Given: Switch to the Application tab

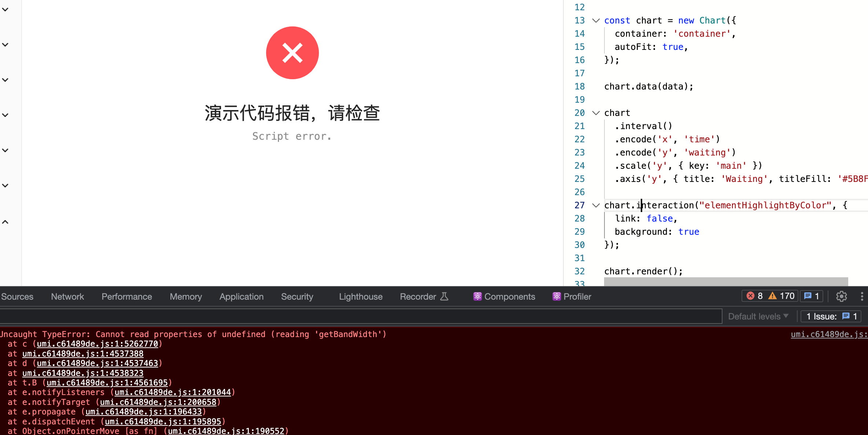Looking at the screenshot, I should 241,296.
